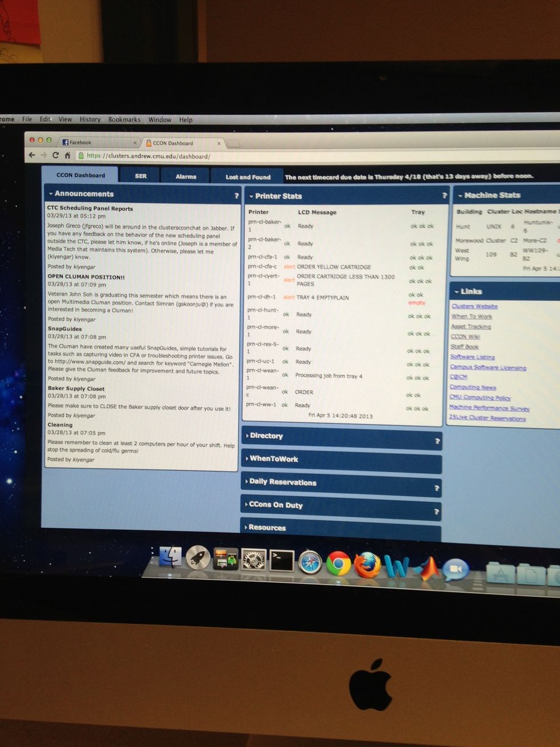This screenshot has width=560, height=747.
Task: Click the back navigation arrow in Chrome
Action: 31,155
